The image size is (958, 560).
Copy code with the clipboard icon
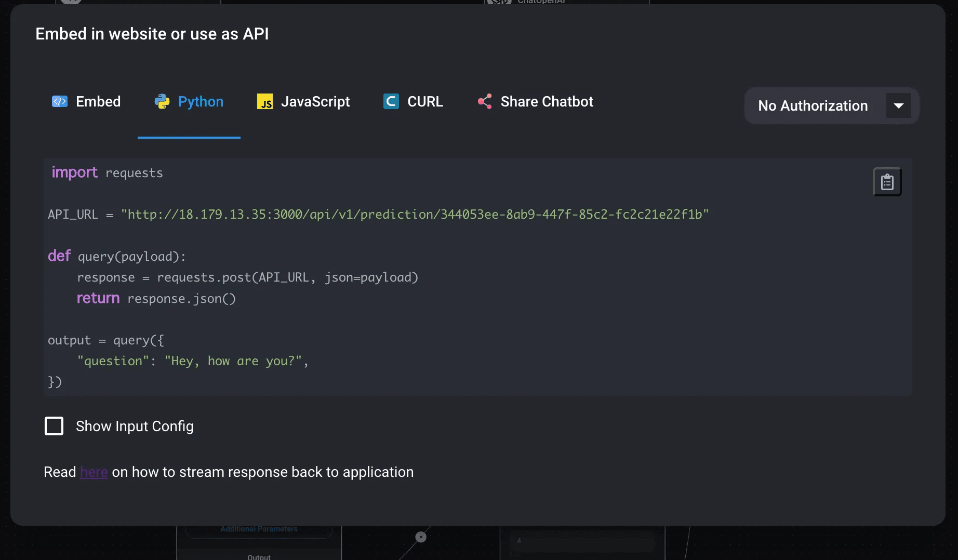887,182
